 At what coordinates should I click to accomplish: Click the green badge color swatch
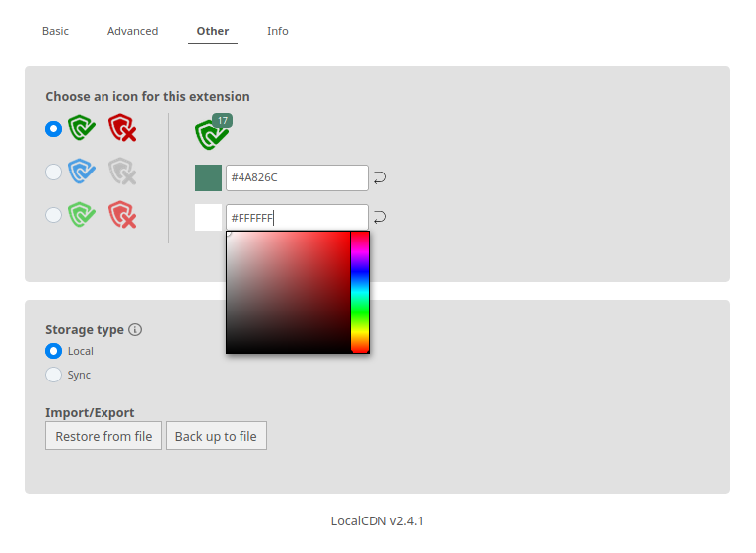(208, 177)
